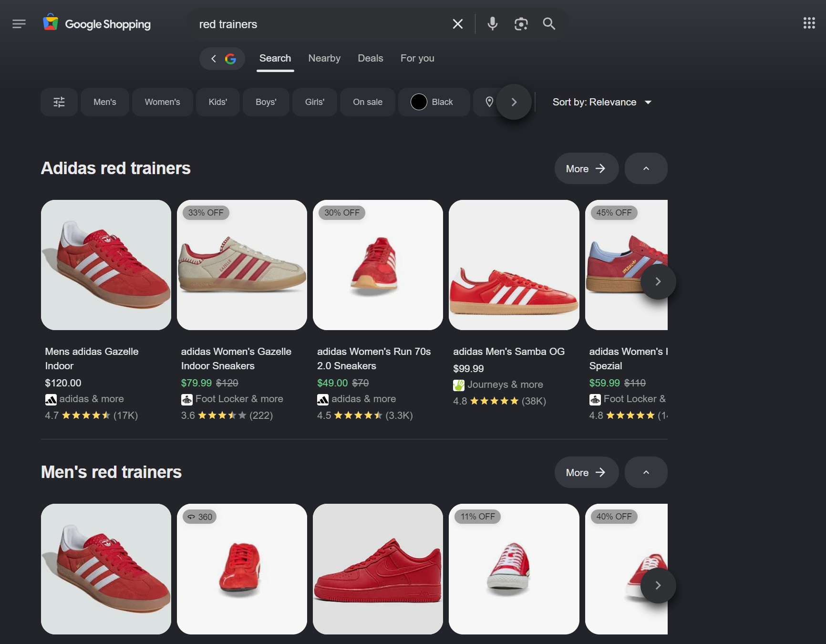Open the Deals tab
The width and height of the screenshot is (826, 644).
371,58
